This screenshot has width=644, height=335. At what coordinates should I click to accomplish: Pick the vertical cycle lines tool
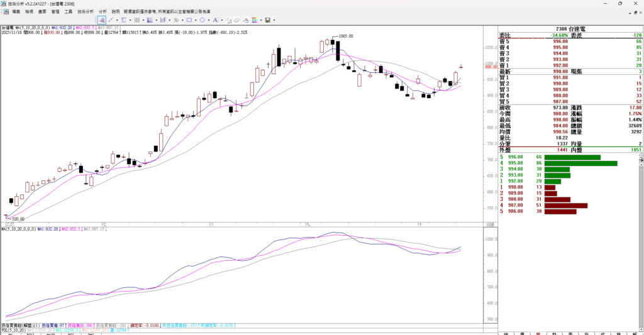point(137,20)
